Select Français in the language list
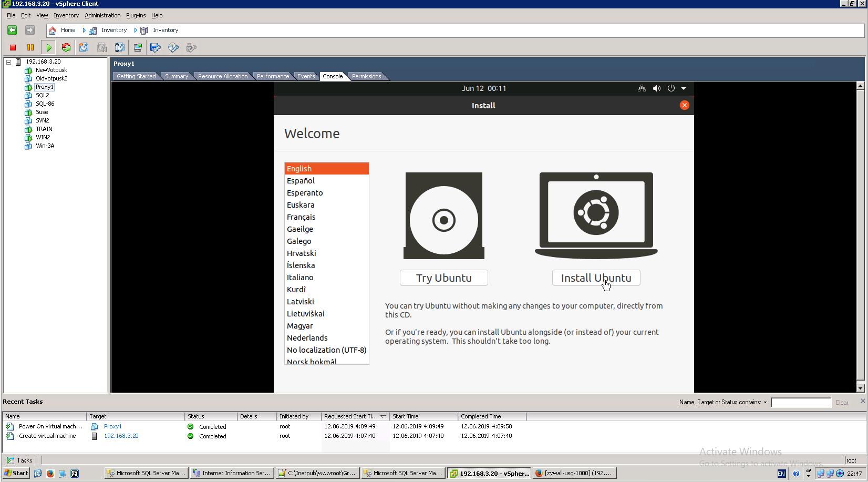Screen dimensions: 868x482 pyautogui.click(x=327, y=217)
